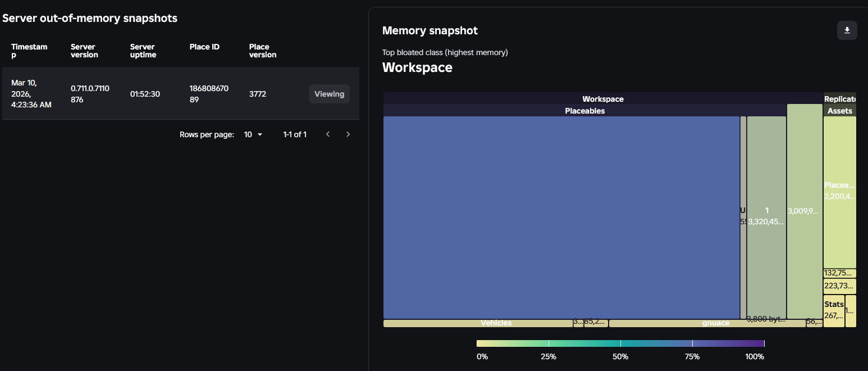Click the Timestamp column header
Viewport: 868px width, 371px height.
click(29, 51)
